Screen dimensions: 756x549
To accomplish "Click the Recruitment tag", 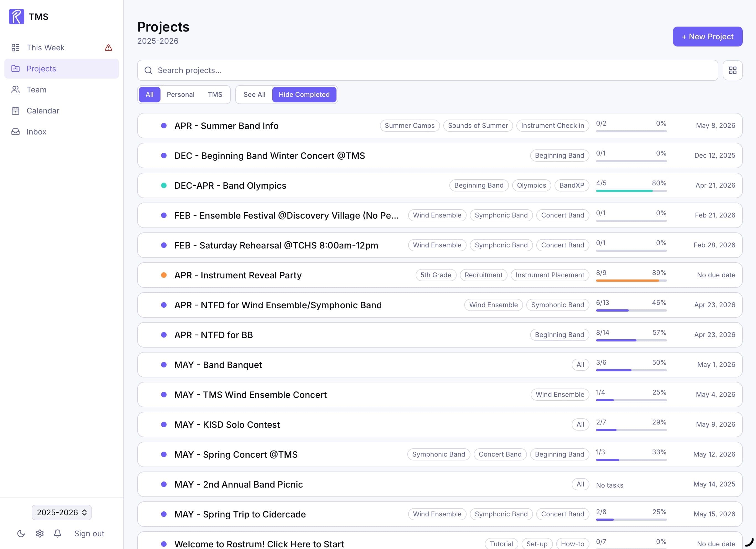I will click(483, 275).
